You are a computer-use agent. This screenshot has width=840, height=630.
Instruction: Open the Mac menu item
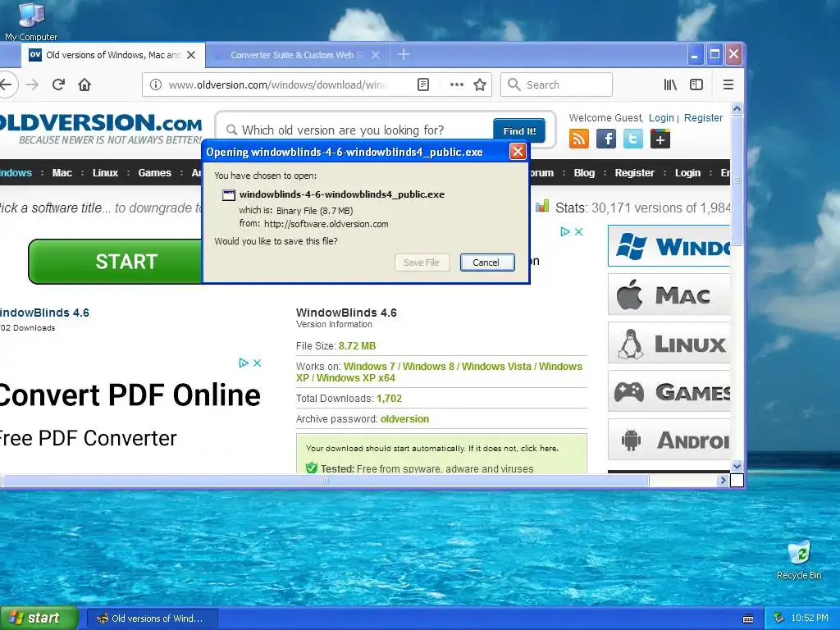click(62, 173)
